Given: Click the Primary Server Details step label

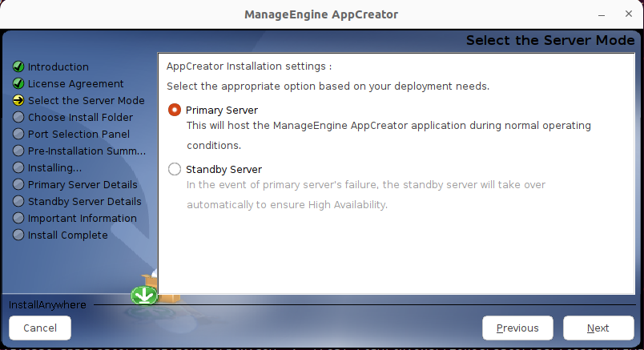Looking at the screenshot, I should coord(83,184).
